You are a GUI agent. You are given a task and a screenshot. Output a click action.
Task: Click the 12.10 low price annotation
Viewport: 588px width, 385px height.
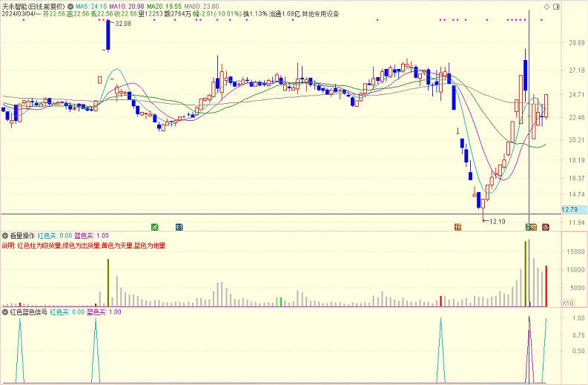click(x=498, y=222)
